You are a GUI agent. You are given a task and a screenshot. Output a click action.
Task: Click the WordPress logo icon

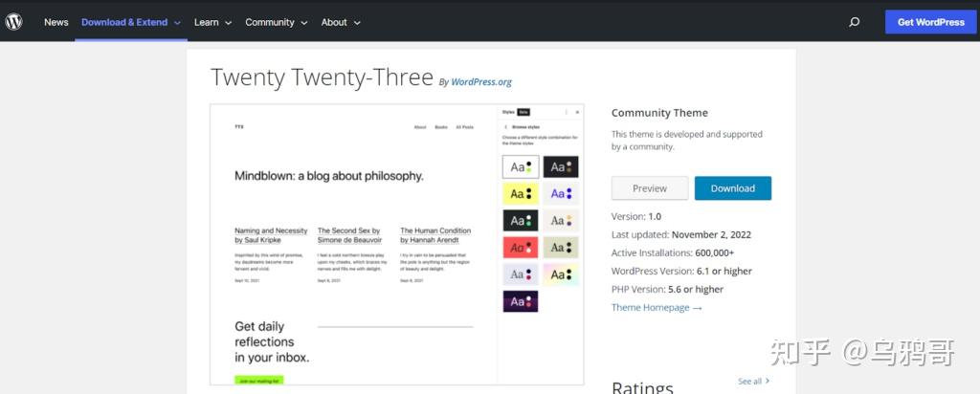pyautogui.click(x=13, y=21)
